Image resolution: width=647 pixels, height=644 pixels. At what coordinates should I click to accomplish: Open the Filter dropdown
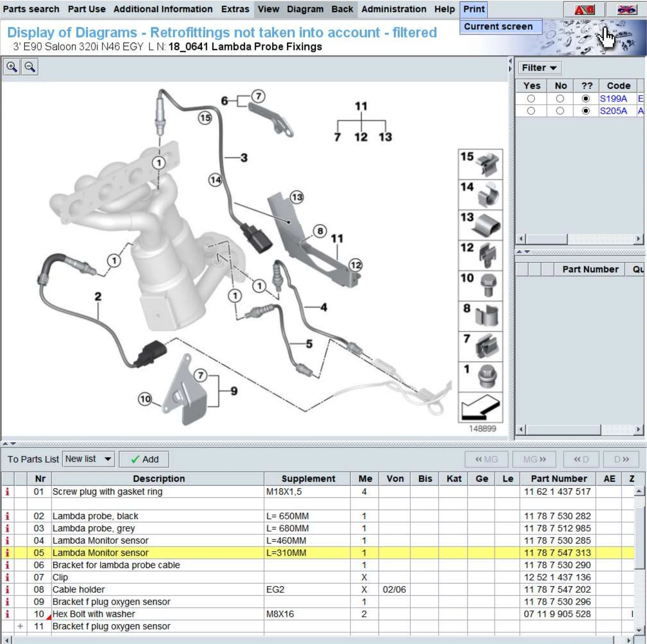539,68
